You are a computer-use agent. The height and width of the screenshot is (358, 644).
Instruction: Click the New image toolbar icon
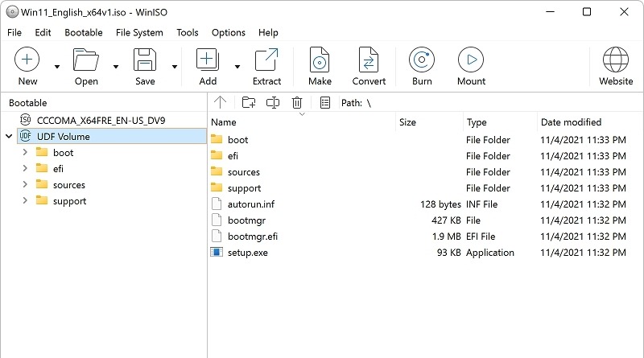tap(27, 60)
